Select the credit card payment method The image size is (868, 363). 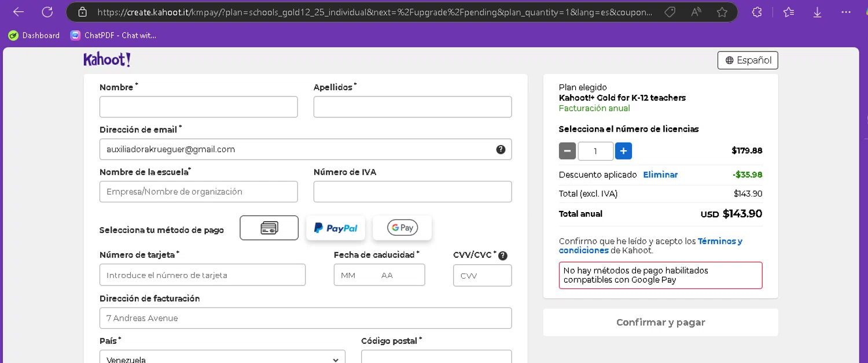pos(269,228)
